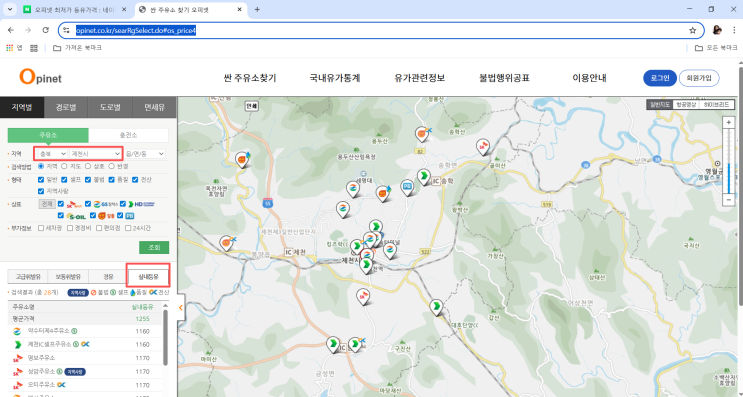Select the 지도 search method radio

(x=64, y=166)
